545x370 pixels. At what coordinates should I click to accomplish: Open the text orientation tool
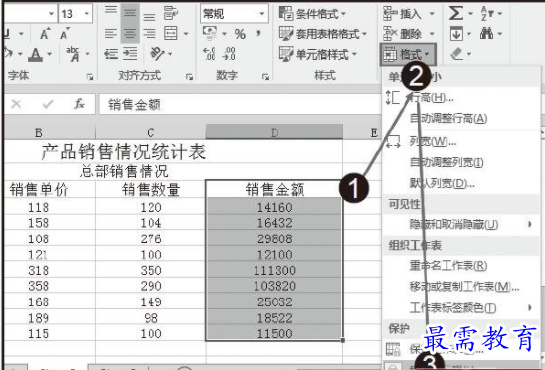pyautogui.click(x=157, y=54)
